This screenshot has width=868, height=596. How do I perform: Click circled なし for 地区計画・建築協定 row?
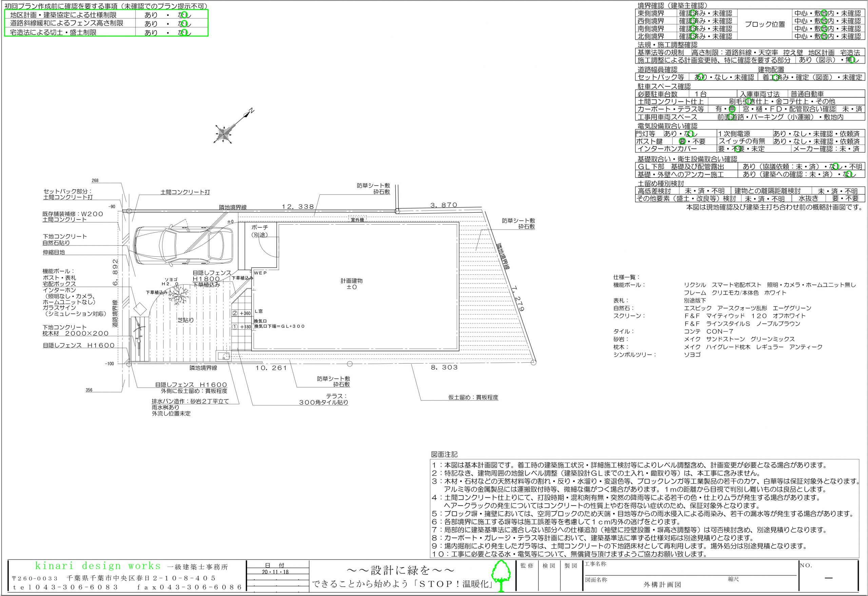[184, 15]
